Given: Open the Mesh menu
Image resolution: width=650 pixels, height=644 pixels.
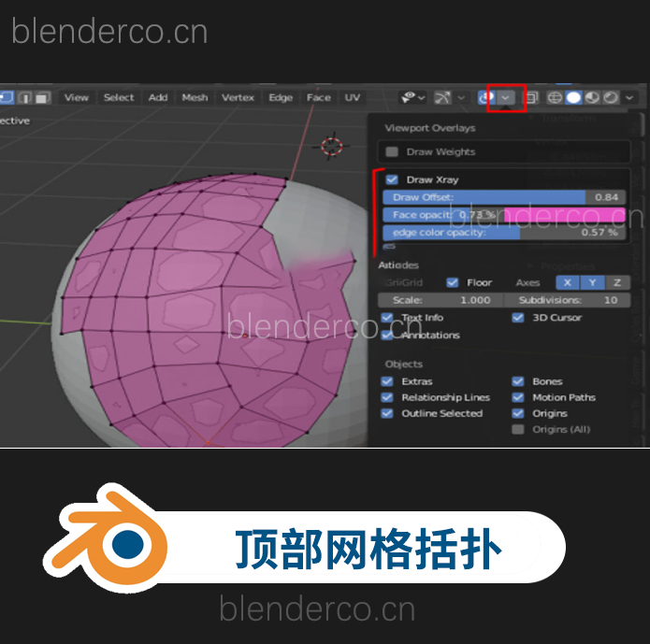Looking at the screenshot, I should coord(195,98).
